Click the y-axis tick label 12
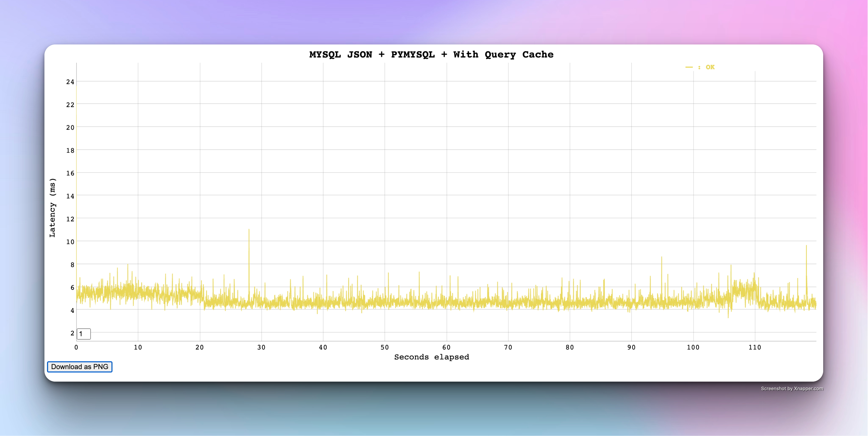The width and height of the screenshot is (868, 436). (x=70, y=219)
